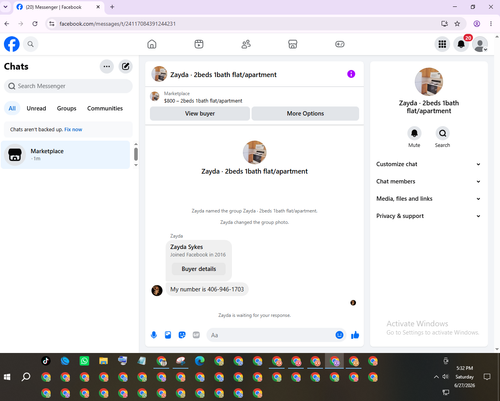
Task: Click the Aa message input field
Action: tap(270, 335)
